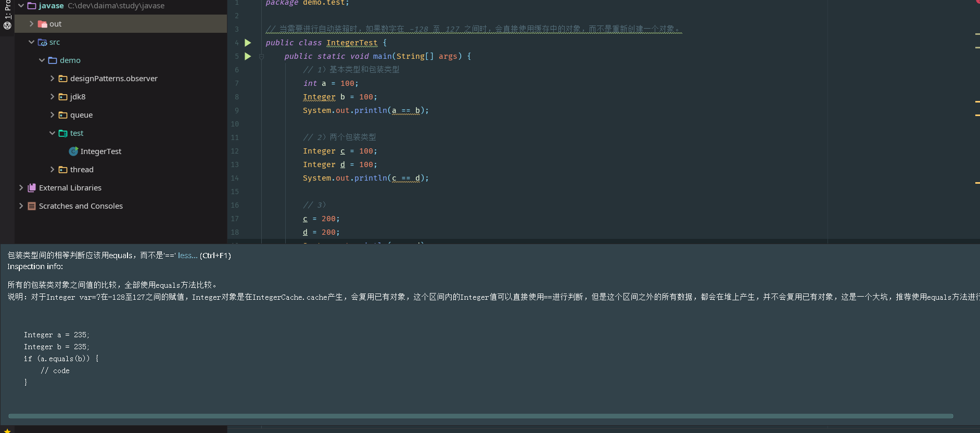
Task: Click 'd = 200;' on line 18
Action: click(321, 233)
